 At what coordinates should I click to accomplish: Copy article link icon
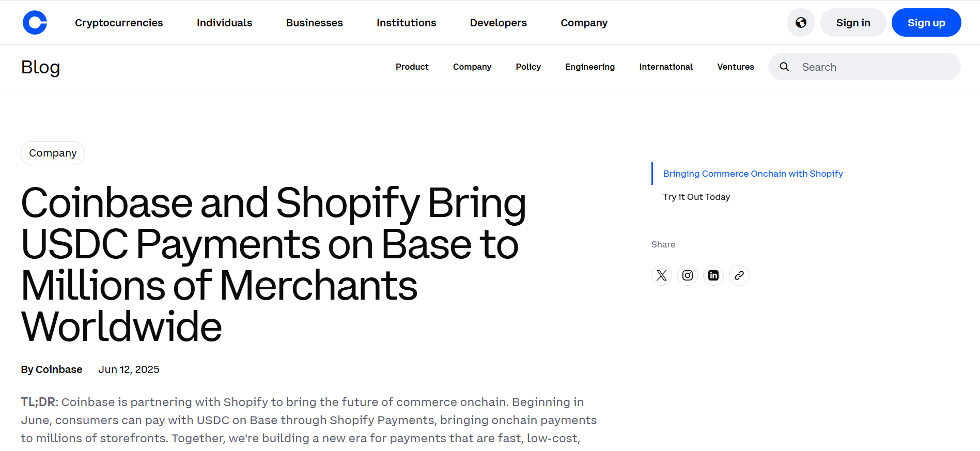(x=739, y=275)
